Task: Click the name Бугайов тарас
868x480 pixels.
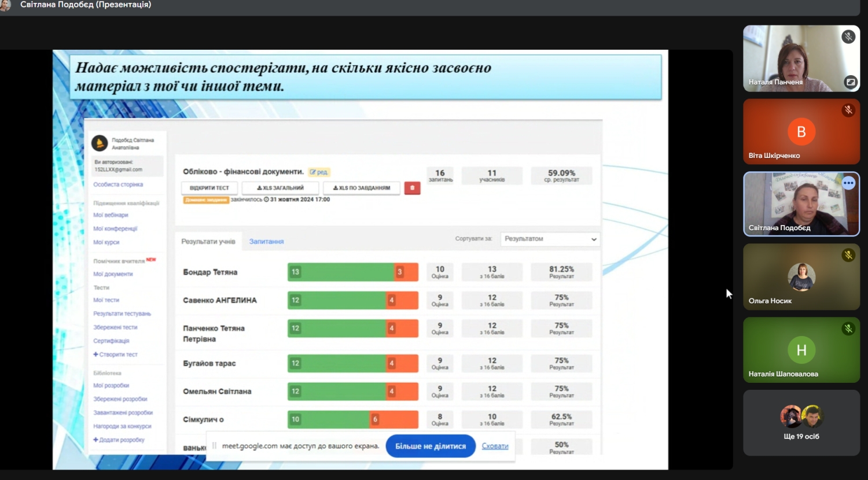Action: point(209,364)
